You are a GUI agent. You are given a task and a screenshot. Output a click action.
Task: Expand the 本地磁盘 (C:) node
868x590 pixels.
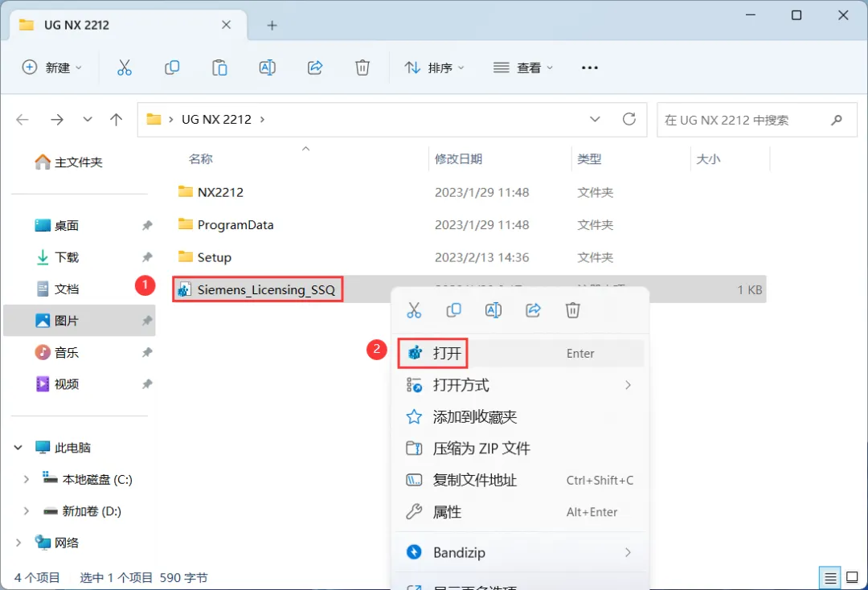pyautogui.click(x=26, y=479)
